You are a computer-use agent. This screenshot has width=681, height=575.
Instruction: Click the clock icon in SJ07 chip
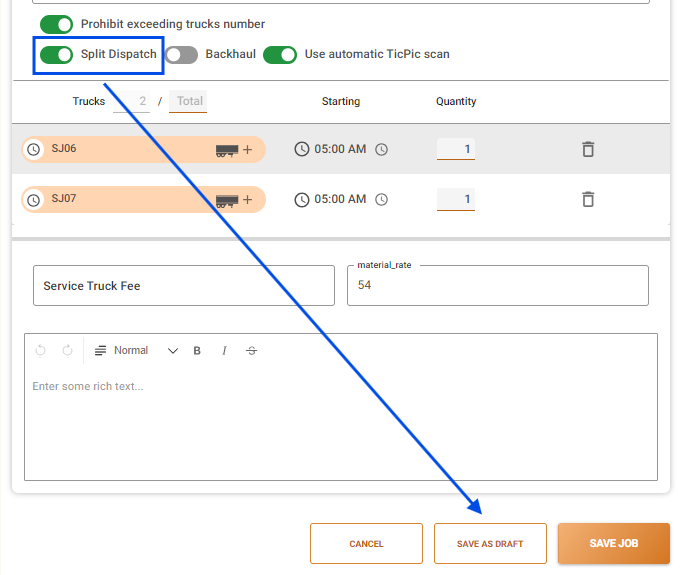coord(34,200)
